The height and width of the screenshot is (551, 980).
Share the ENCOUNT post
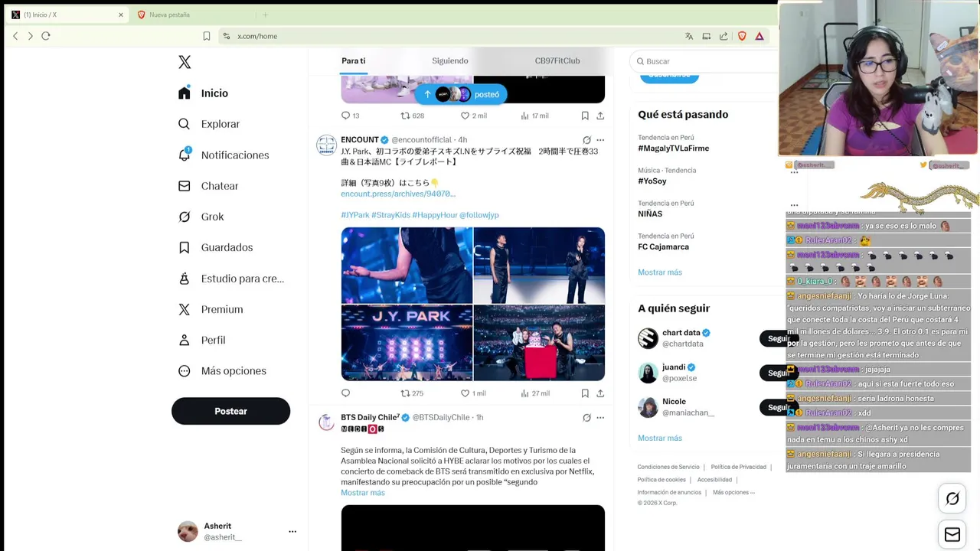600,393
